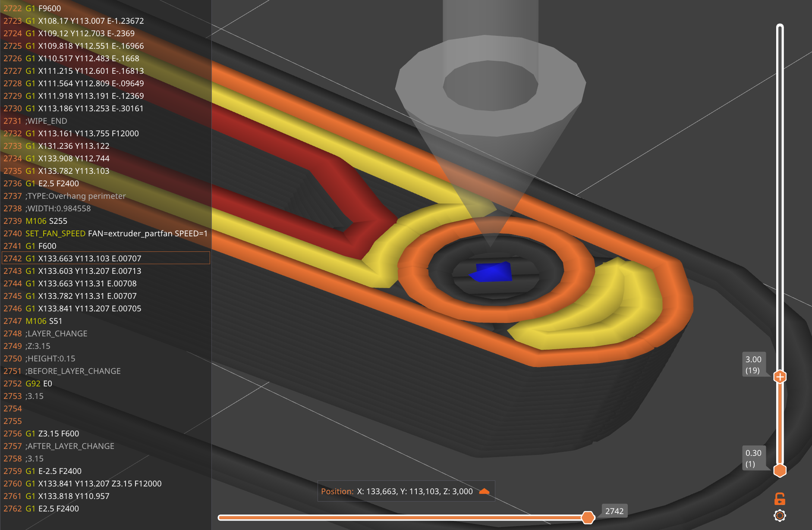Image resolution: width=812 pixels, height=530 pixels.
Task: Click the '3.00 (19)' top layer label
Action: click(x=754, y=364)
